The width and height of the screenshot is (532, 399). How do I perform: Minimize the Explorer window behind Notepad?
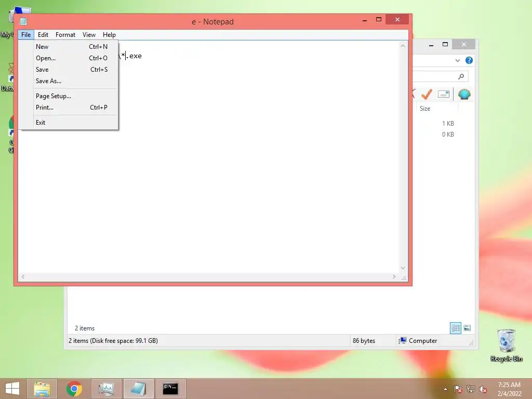click(431, 45)
